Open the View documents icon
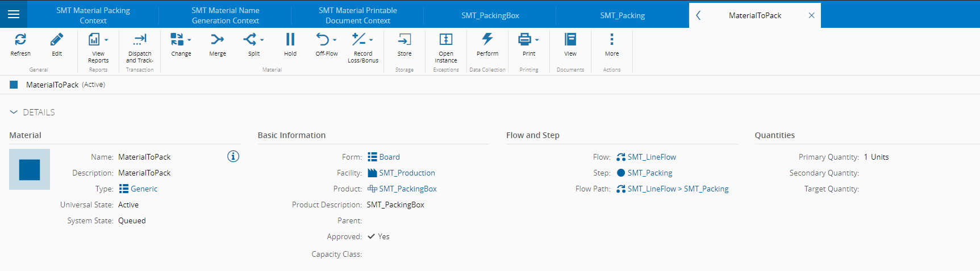 pos(570,40)
